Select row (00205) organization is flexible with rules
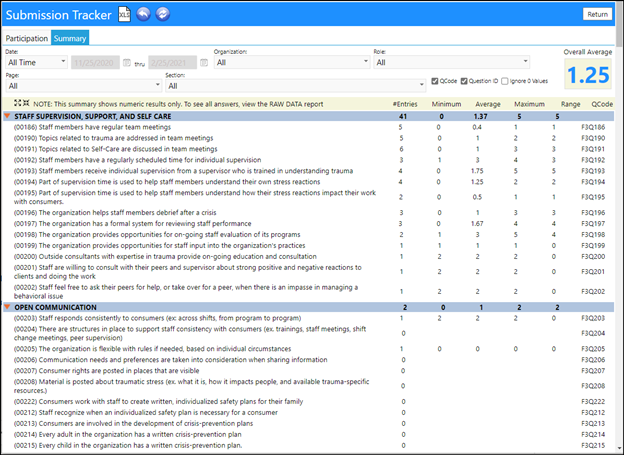 point(308,349)
